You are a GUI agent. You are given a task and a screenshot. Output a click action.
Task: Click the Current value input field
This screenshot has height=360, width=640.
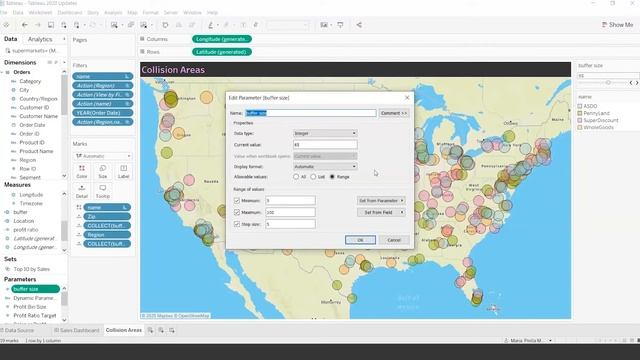coord(325,144)
